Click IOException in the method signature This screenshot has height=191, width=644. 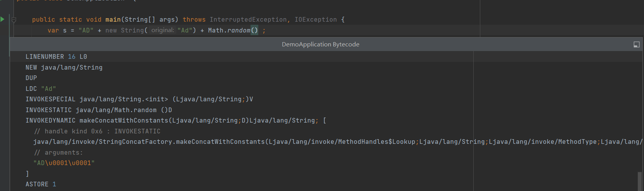point(315,20)
